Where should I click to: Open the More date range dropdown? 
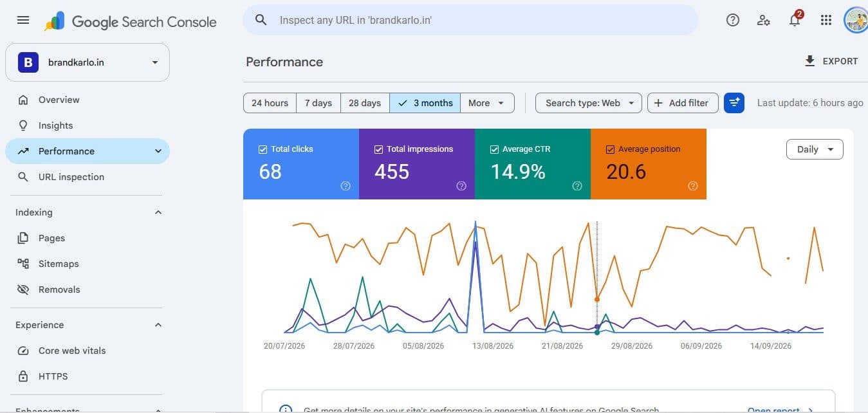click(487, 103)
